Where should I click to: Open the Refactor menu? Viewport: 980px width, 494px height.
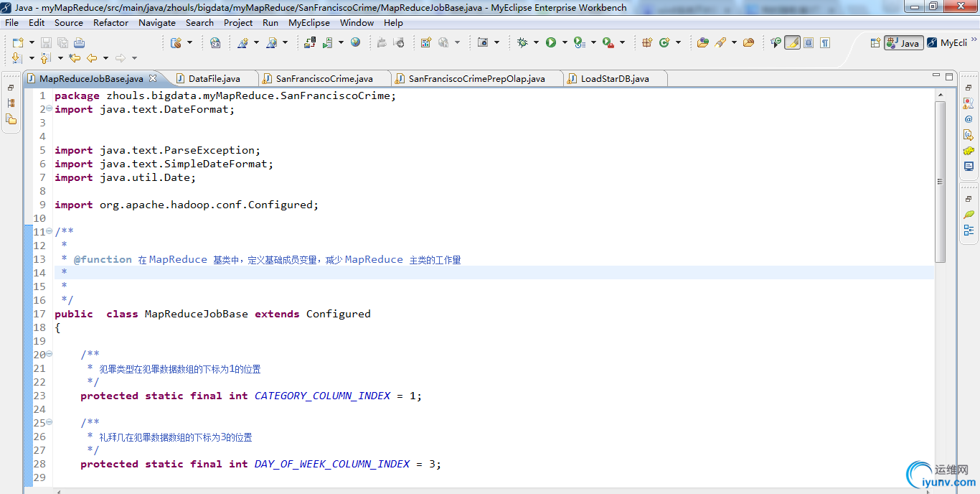click(x=110, y=22)
